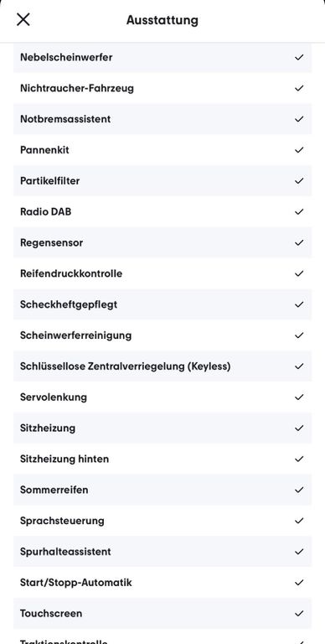The width and height of the screenshot is (325, 644).
Task: Tap the Servolenkung row
Action: click(162, 397)
